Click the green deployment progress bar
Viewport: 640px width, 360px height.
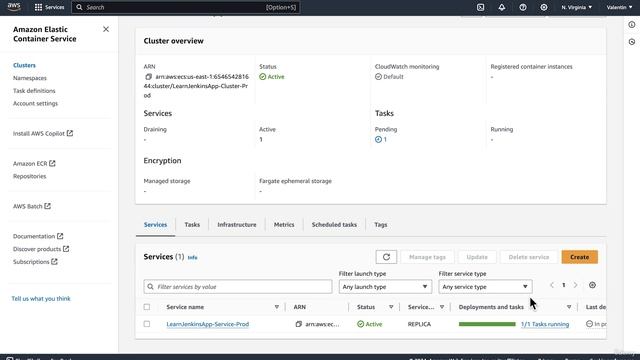tap(487, 324)
